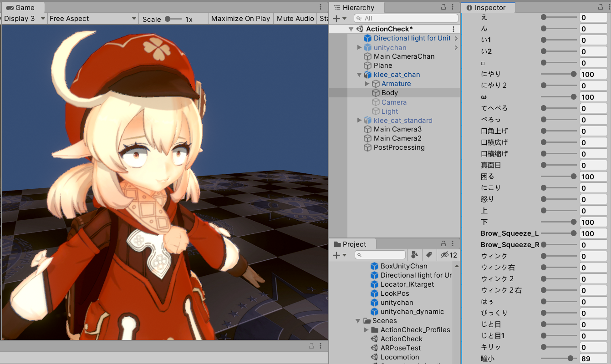611x364 pixels.
Task: Toggle the Hierarchy panel lock icon
Action: (x=443, y=7)
